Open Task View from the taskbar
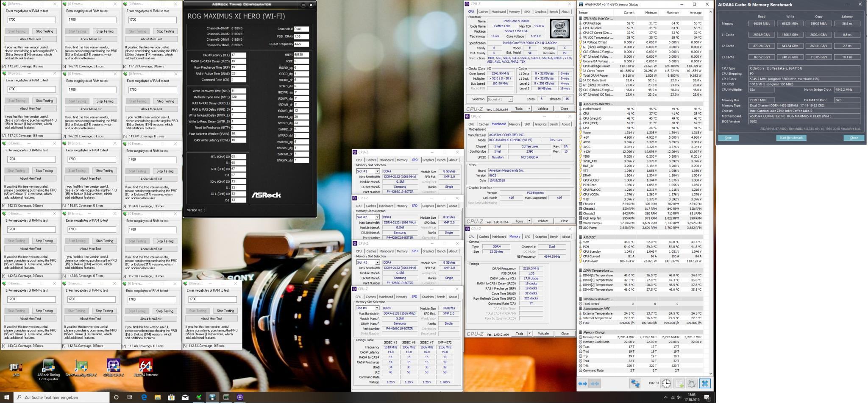Image resolution: width=868 pixels, height=404 pixels. tap(130, 397)
